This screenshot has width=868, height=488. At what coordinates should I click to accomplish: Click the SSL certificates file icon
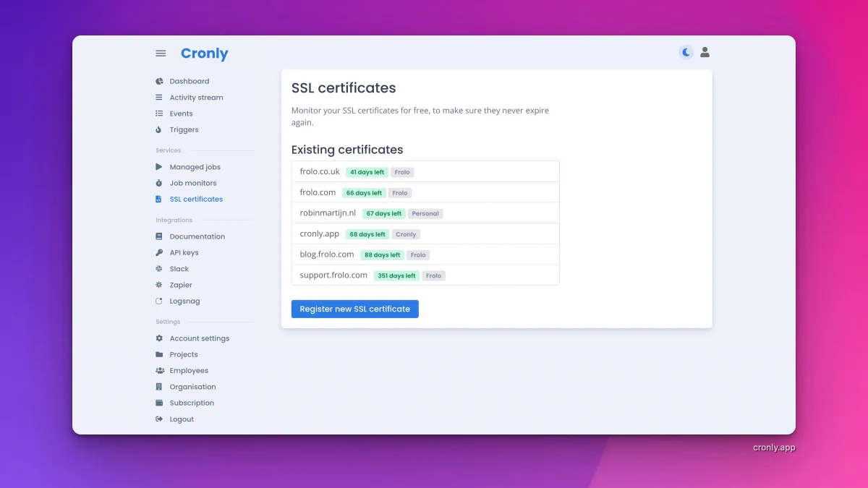tap(159, 199)
